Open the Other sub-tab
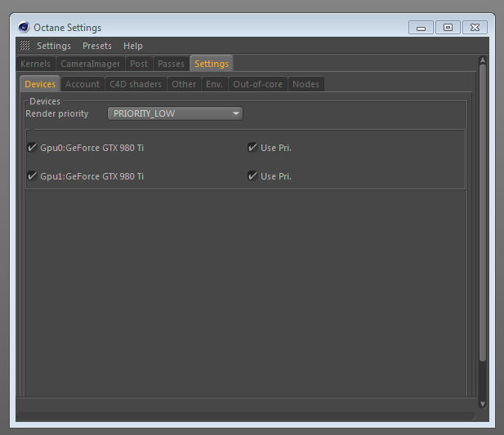504x435 pixels. click(x=184, y=84)
